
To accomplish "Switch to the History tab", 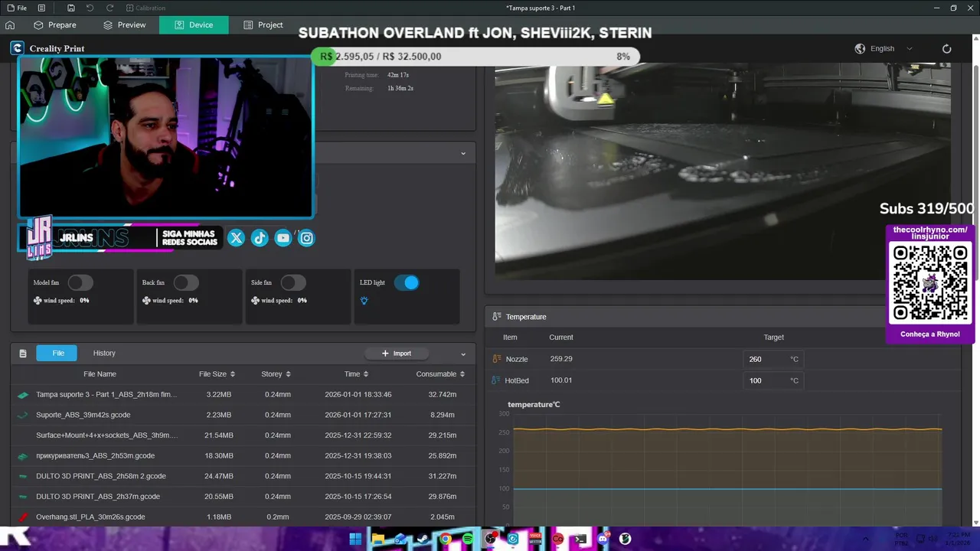I will tap(104, 353).
